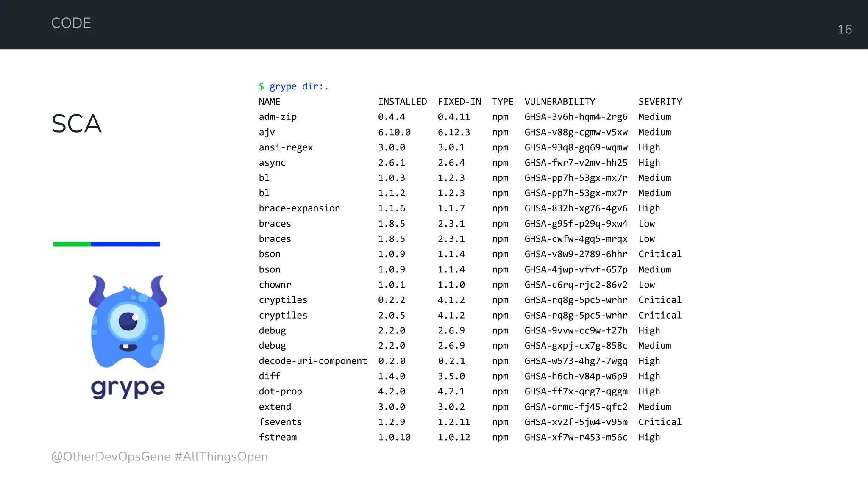Click the grype wordmark under the mascot

click(128, 388)
